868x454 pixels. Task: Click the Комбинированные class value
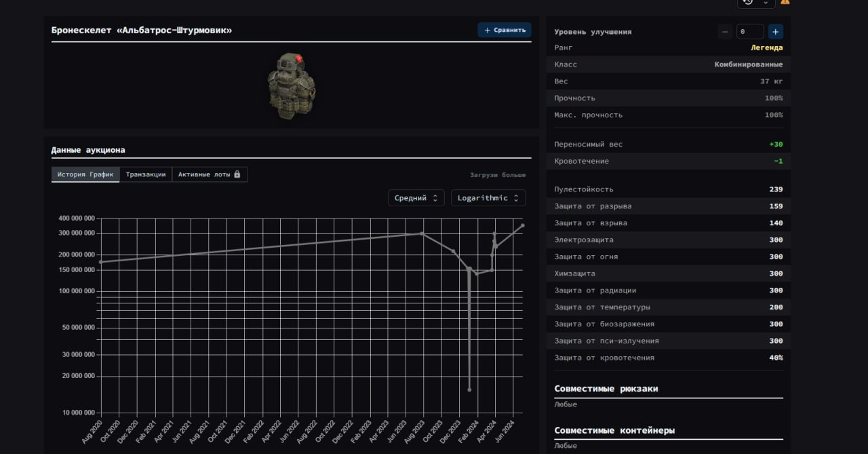click(749, 64)
